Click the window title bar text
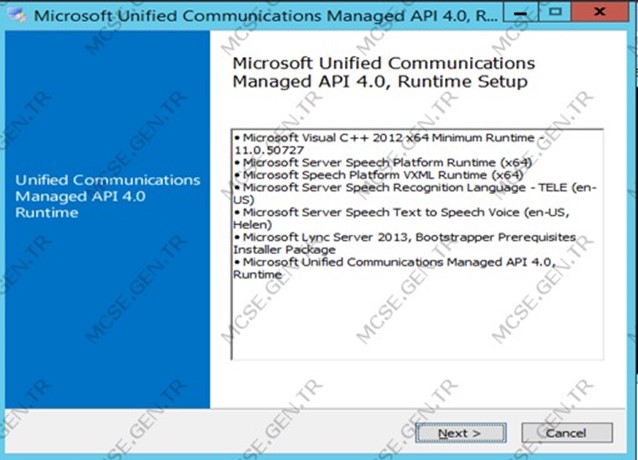Screen dimensions: 638x460 click(x=265, y=16)
